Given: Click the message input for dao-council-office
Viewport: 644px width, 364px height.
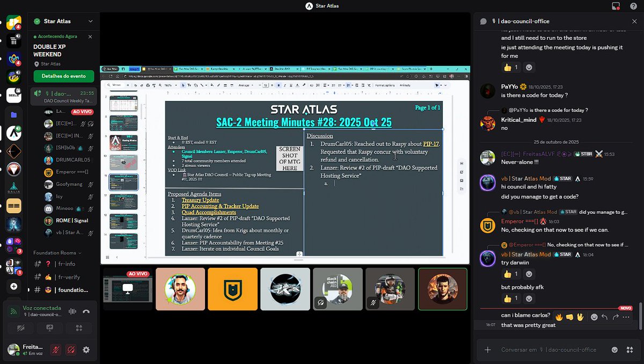Looking at the screenshot, I should tap(548, 350).
